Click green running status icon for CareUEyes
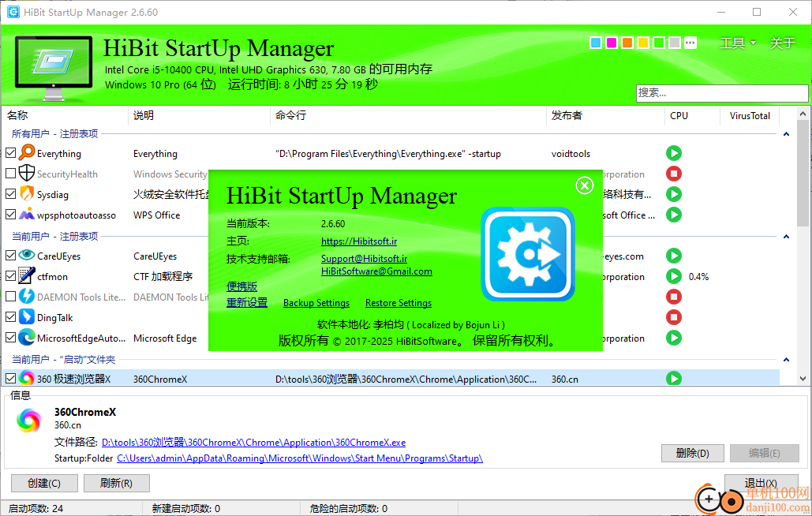The image size is (812, 516). [x=674, y=256]
